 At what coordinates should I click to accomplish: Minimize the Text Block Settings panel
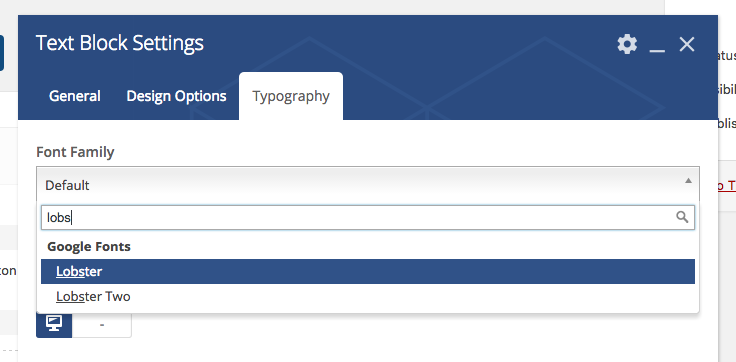(x=657, y=45)
